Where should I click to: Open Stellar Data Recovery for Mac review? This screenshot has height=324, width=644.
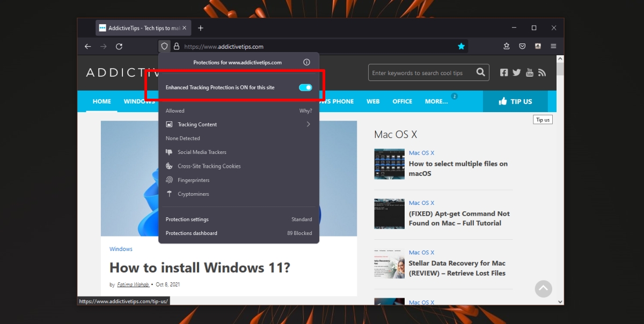457,268
